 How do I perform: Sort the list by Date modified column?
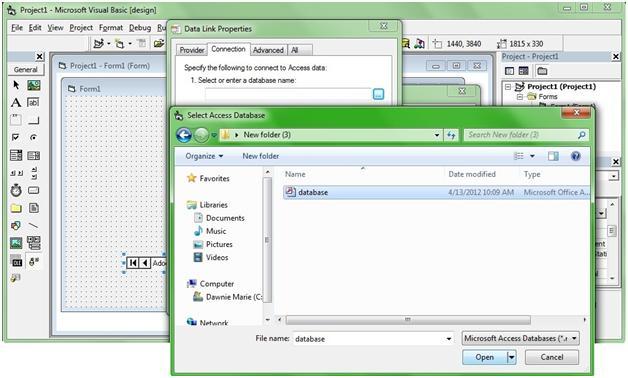[472, 174]
